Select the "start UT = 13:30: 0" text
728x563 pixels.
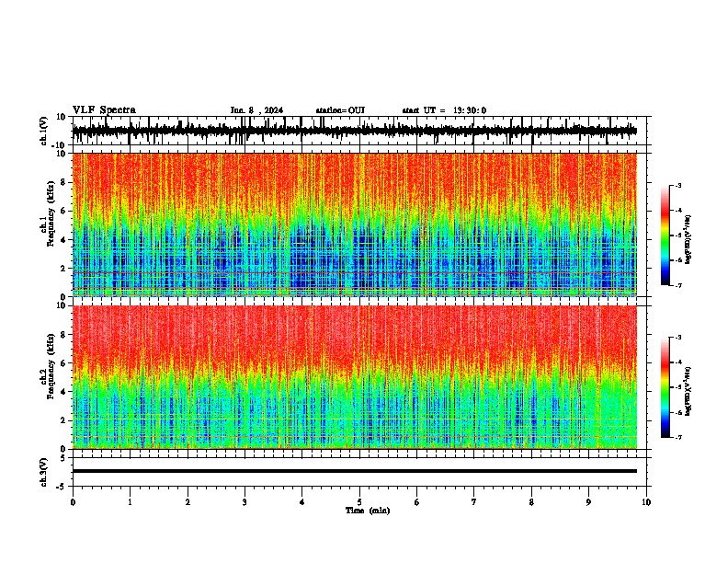click(444, 110)
